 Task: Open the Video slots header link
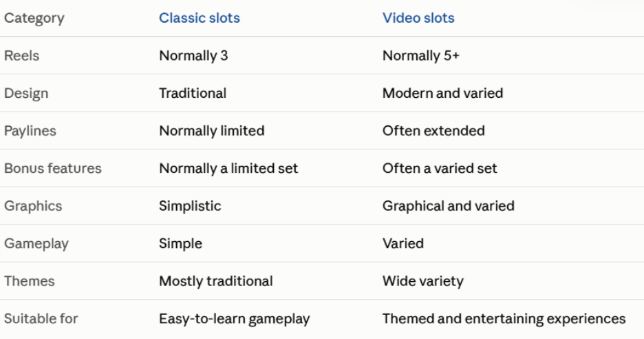coord(418,18)
